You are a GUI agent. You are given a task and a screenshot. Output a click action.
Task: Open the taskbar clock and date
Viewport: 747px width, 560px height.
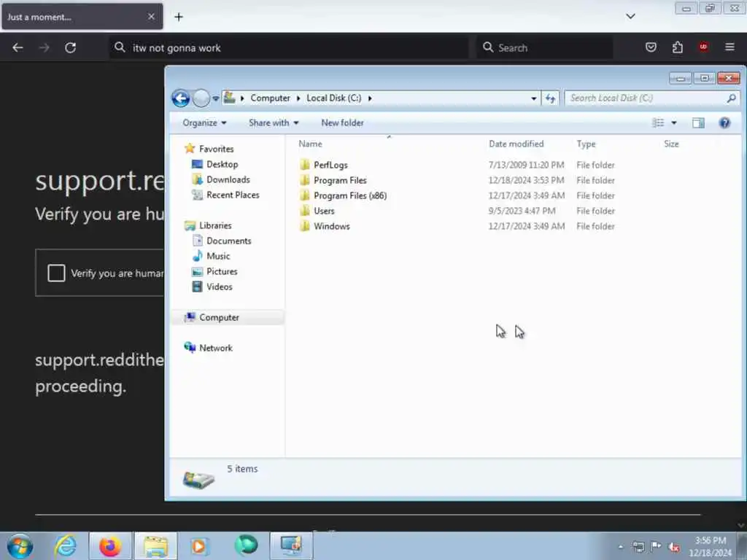click(711, 547)
